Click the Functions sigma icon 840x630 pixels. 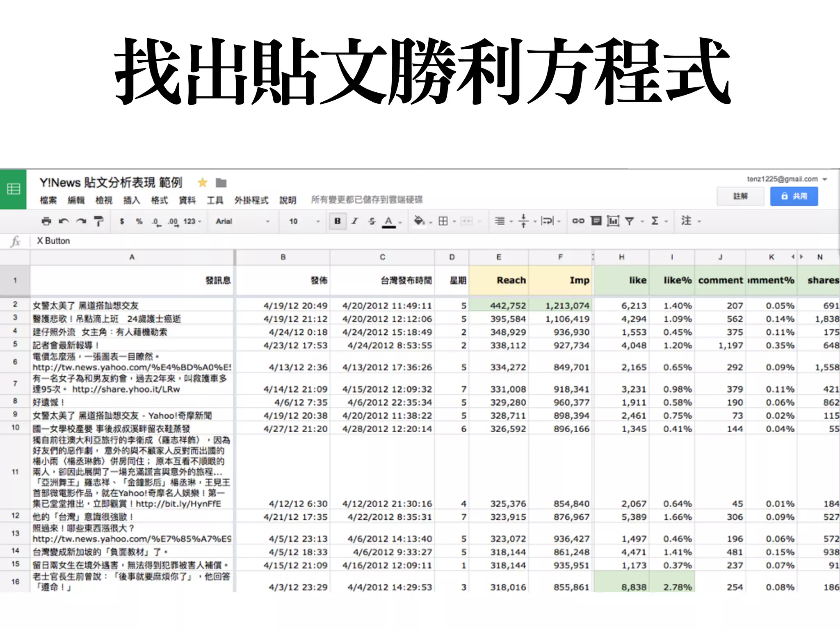click(655, 221)
